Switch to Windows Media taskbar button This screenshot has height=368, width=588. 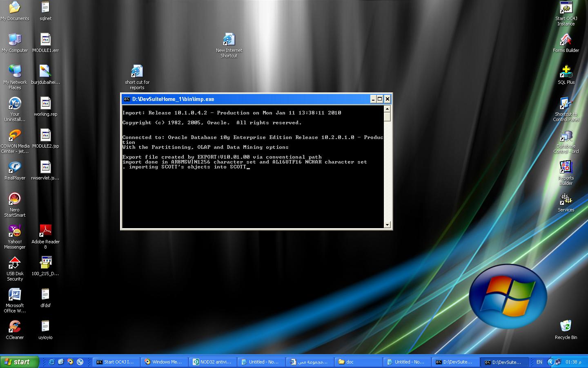coord(164,362)
